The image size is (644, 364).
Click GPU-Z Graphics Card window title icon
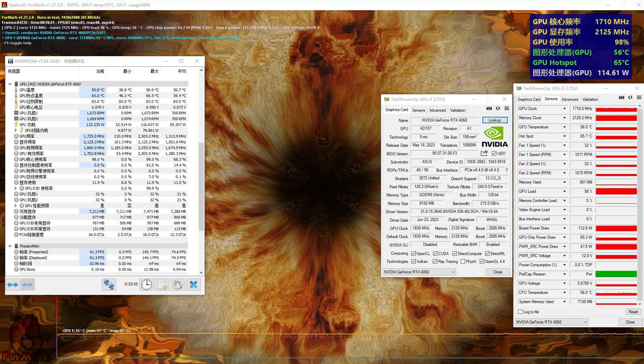(x=387, y=99)
